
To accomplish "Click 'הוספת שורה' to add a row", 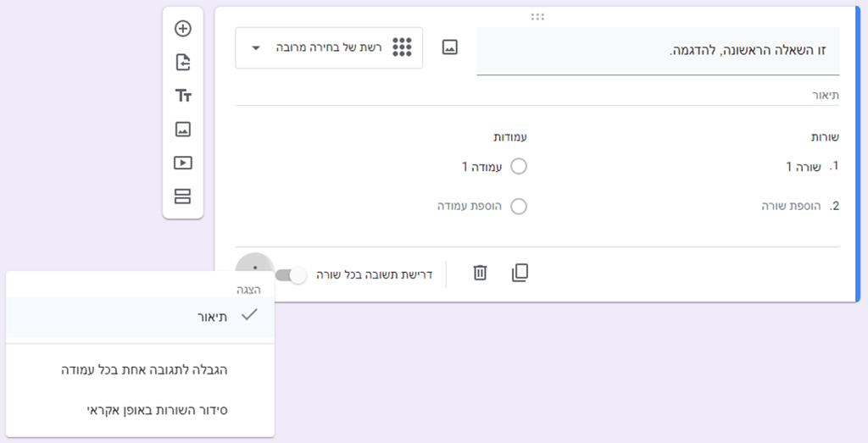I will pos(791,207).
